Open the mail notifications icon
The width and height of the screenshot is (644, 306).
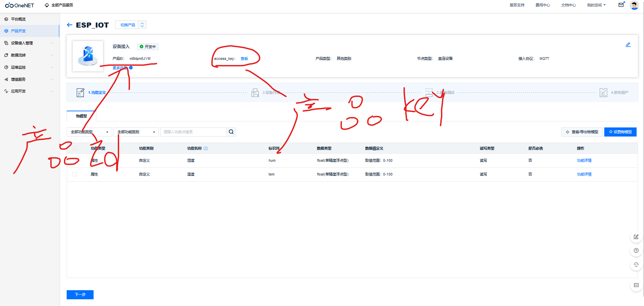pos(621,5)
